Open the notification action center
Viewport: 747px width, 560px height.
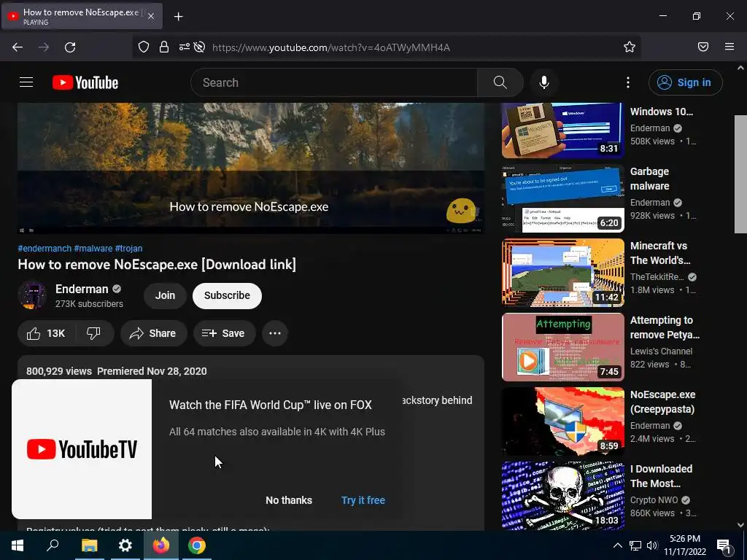724,545
